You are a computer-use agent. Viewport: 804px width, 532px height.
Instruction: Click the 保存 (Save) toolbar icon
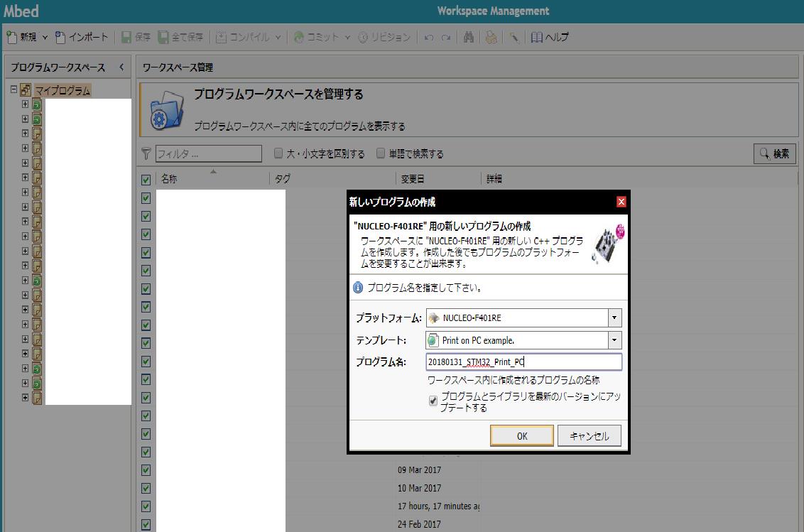point(126,37)
